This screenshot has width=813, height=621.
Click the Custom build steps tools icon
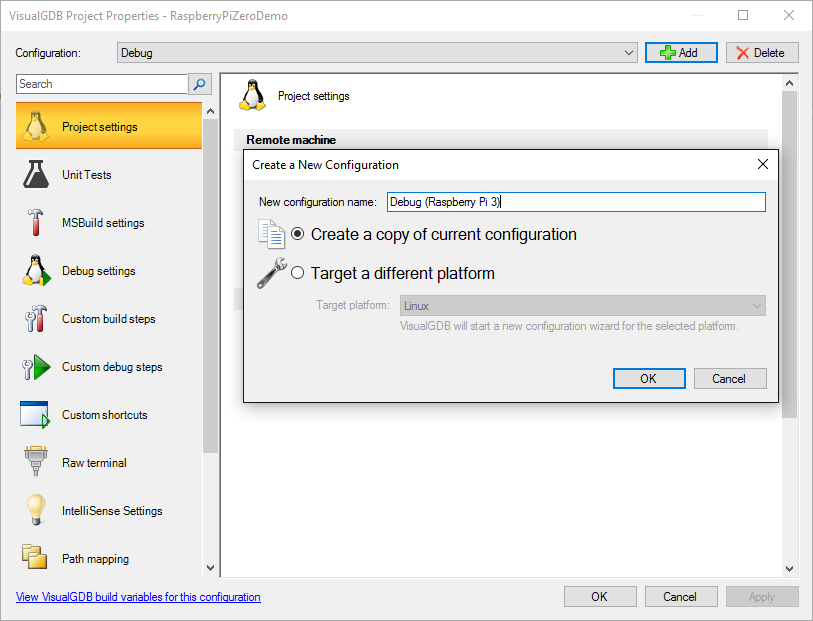(35, 318)
